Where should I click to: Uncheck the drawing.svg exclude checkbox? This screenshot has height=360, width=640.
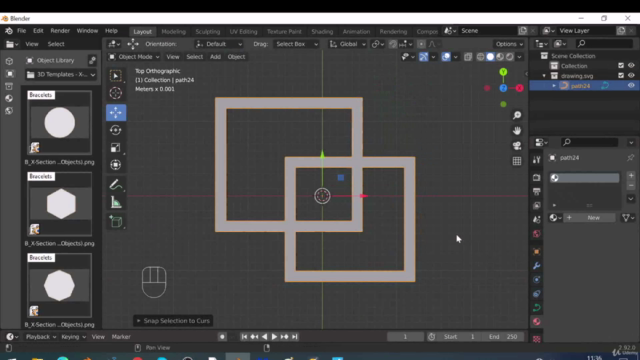point(621,76)
